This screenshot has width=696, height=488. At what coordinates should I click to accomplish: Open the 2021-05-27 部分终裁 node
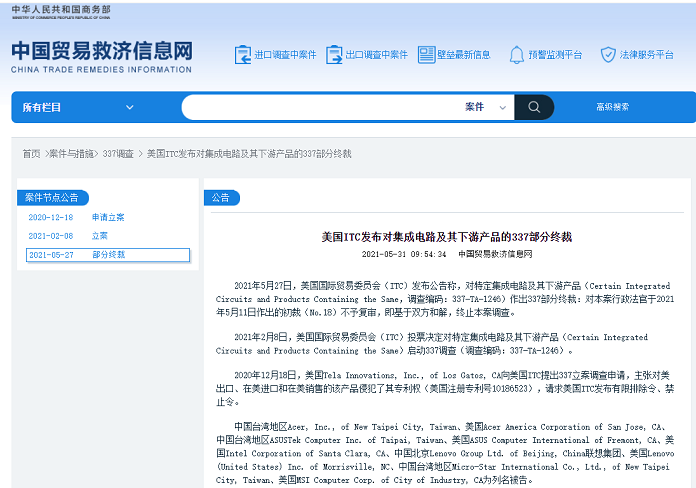pyautogui.click(x=108, y=255)
